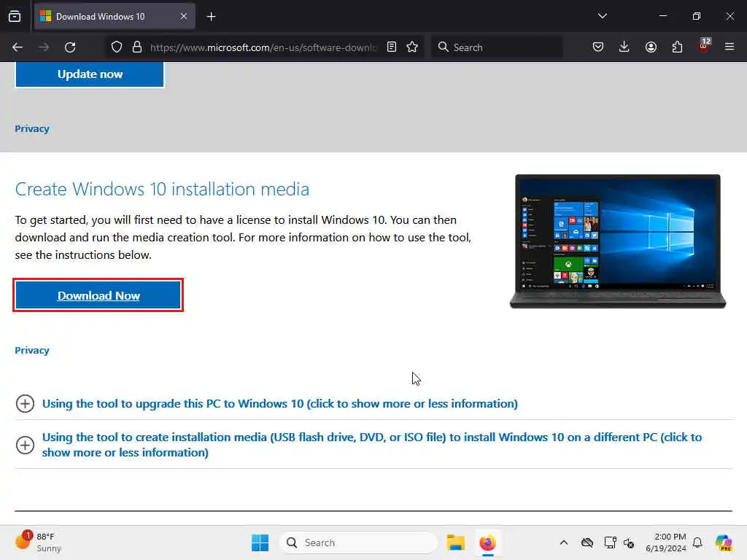The width and height of the screenshot is (747, 560).
Task: Open 'Using the tool to upgrade this PC' link
Action: click(279, 404)
